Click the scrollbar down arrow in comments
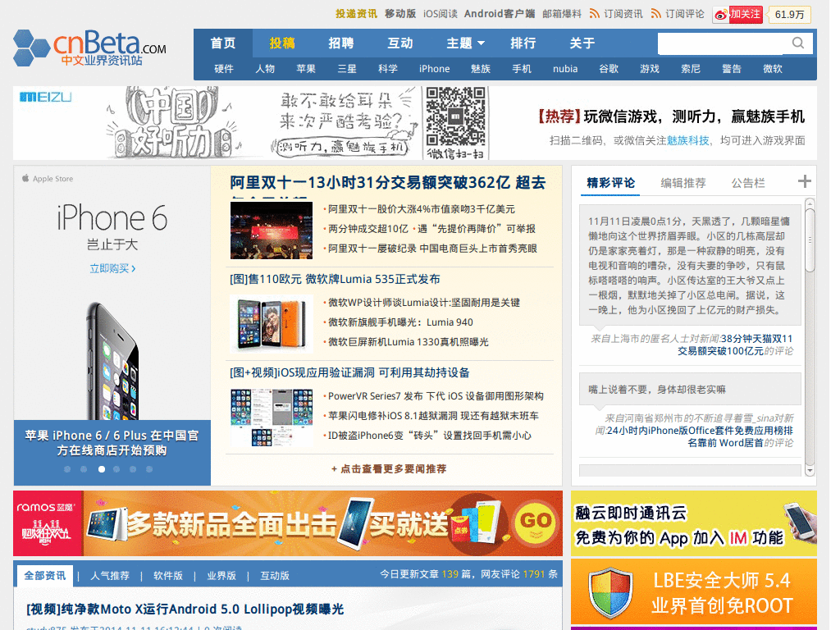The width and height of the screenshot is (840, 630). click(x=810, y=470)
